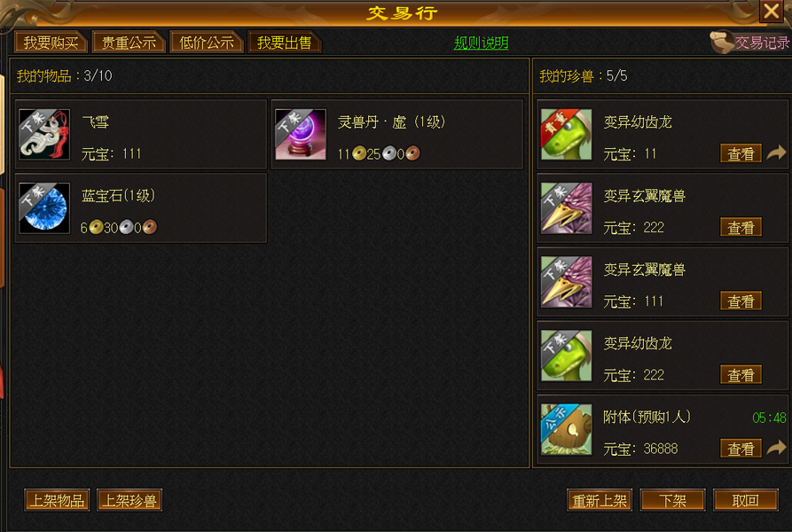Click the 上架珍兽 button
This screenshot has width=792, height=532.
(129, 500)
